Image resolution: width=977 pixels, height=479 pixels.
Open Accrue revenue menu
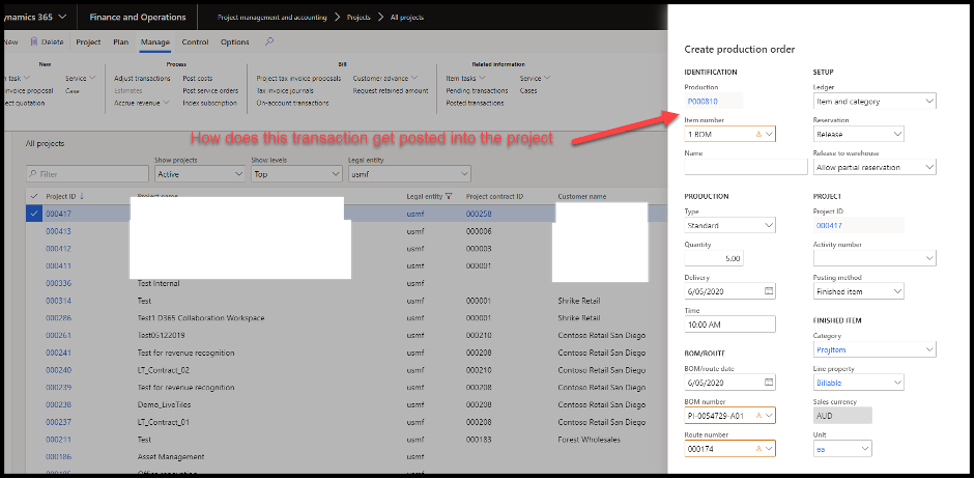141,103
